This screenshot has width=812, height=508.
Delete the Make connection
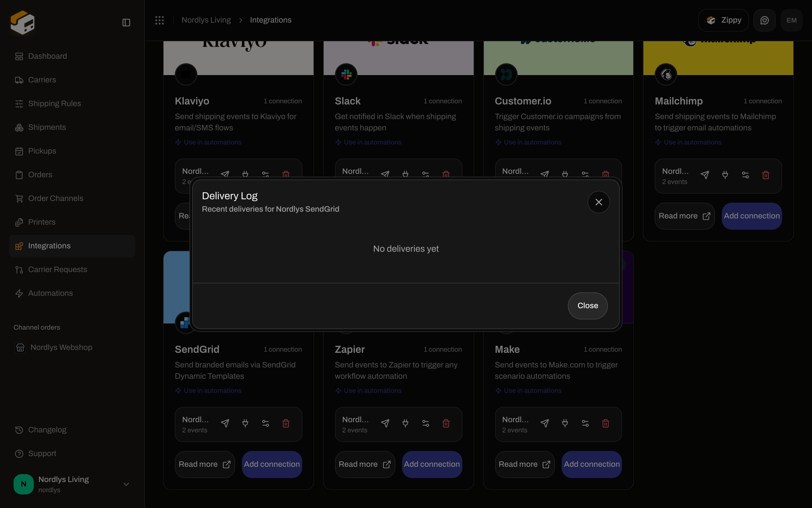pos(606,423)
